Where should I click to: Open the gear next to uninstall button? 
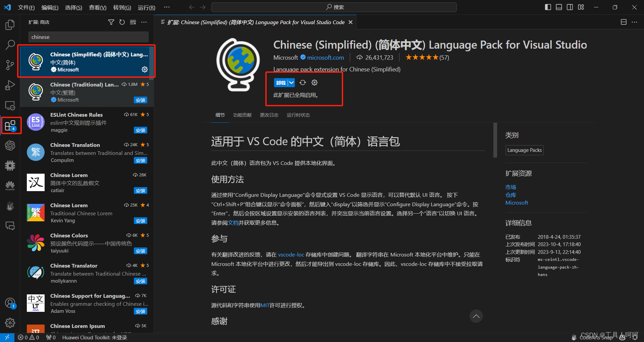coord(314,82)
